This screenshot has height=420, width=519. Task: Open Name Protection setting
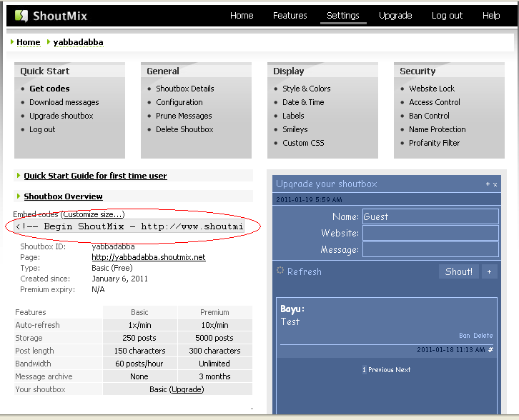[438, 129]
